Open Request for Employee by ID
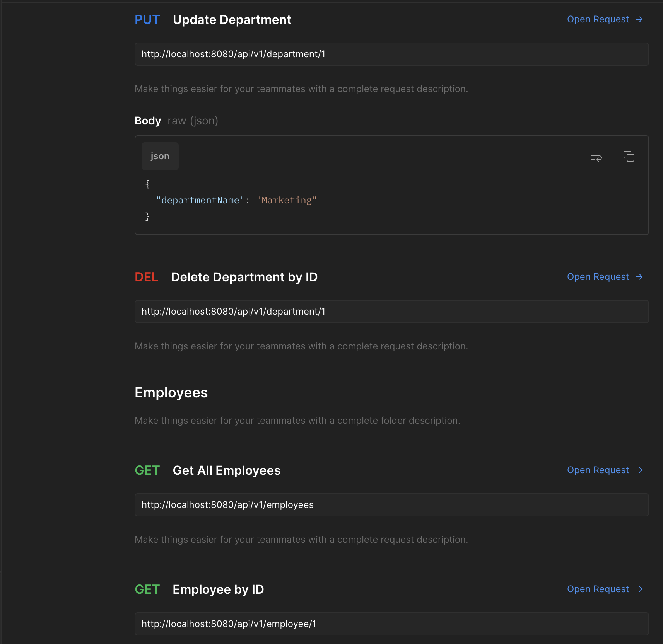 (x=598, y=589)
